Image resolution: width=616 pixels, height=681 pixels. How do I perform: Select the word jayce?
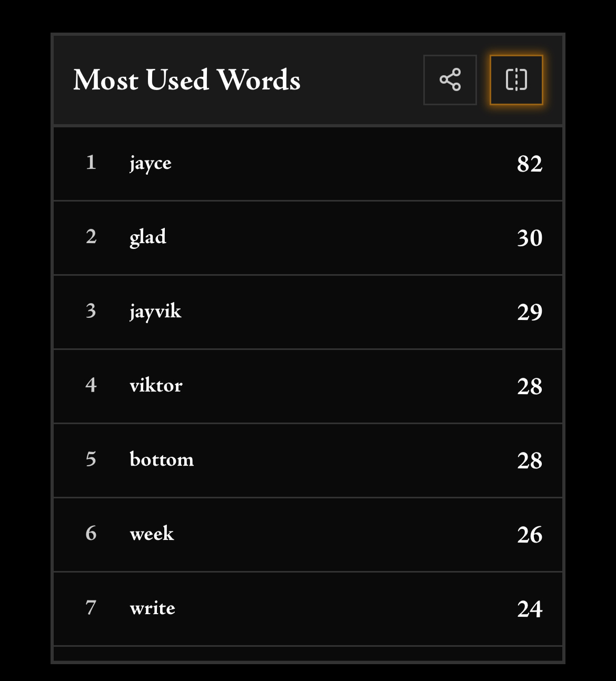[x=151, y=163]
